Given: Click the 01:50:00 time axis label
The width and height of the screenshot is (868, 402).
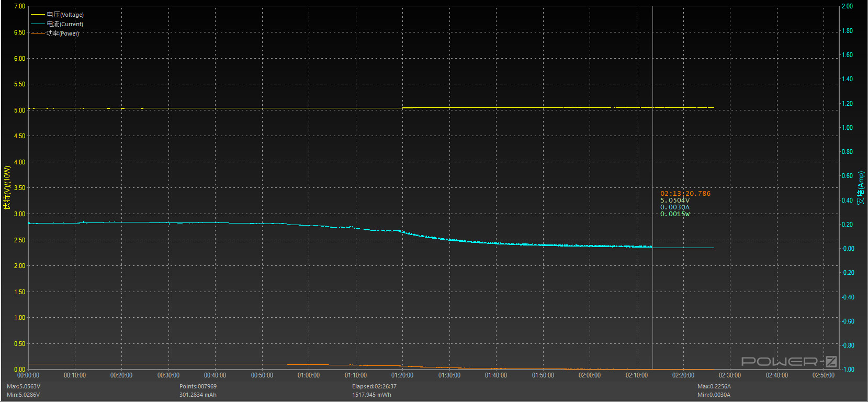Looking at the screenshot, I should 543,375.
